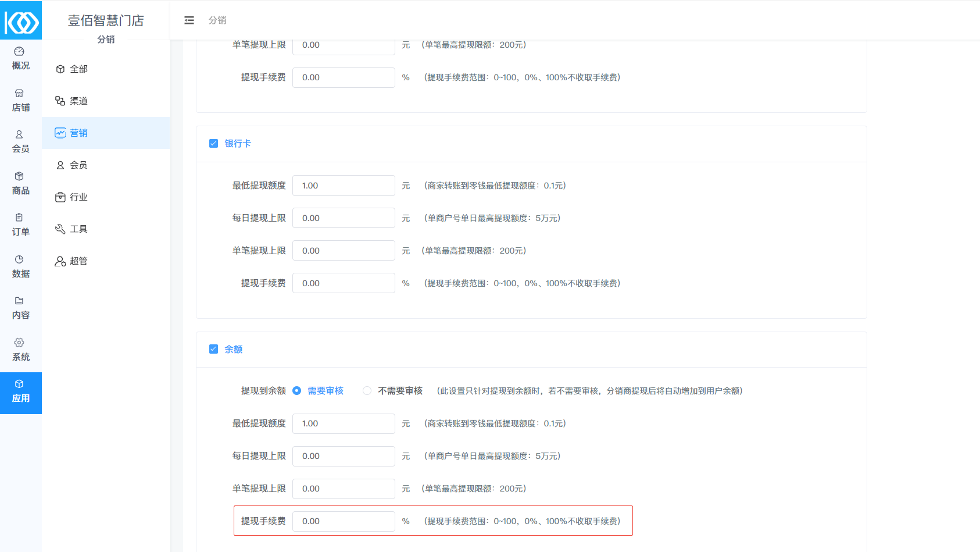The height and width of the screenshot is (552, 980).
Task: Uncheck the 余额 checkbox
Action: (213, 350)
